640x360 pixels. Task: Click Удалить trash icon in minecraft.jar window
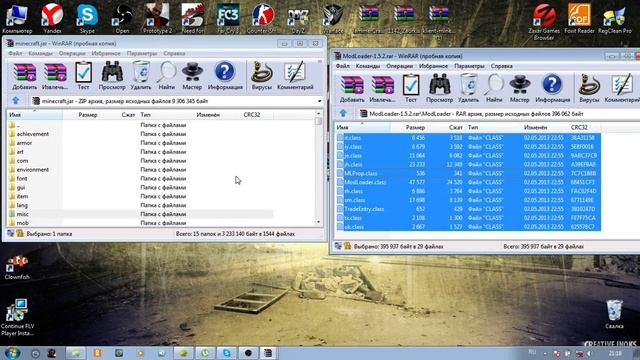click(141, 76)
